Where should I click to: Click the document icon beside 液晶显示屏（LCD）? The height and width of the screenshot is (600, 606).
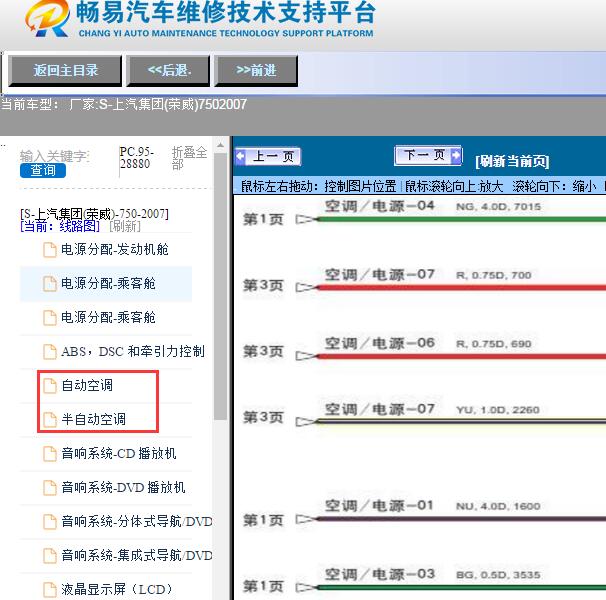49,590
